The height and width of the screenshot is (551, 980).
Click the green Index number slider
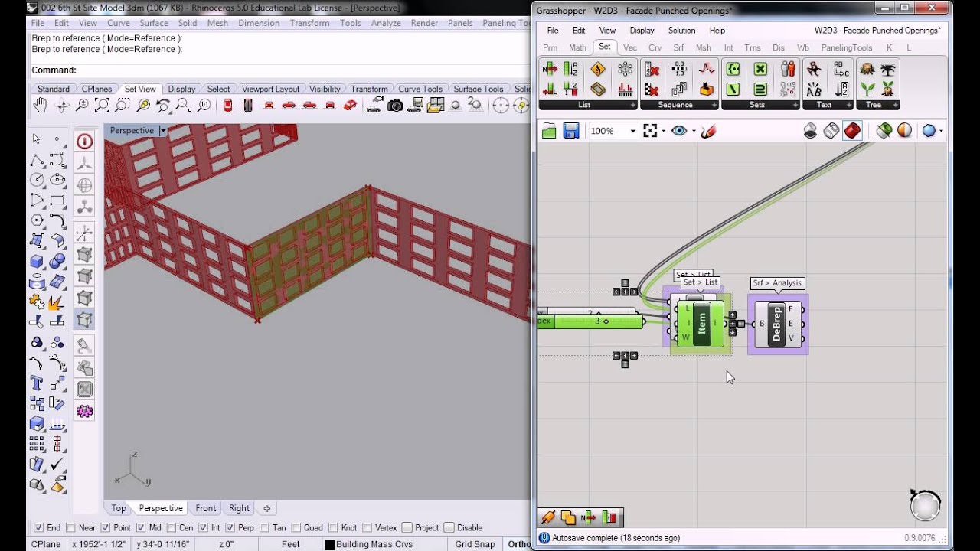(590, 321)
